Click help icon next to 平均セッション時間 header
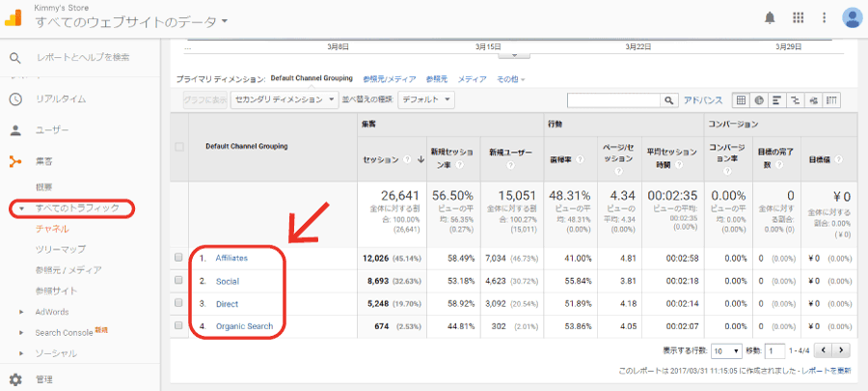This screenshot has height=391, width=868. point(678,165)
